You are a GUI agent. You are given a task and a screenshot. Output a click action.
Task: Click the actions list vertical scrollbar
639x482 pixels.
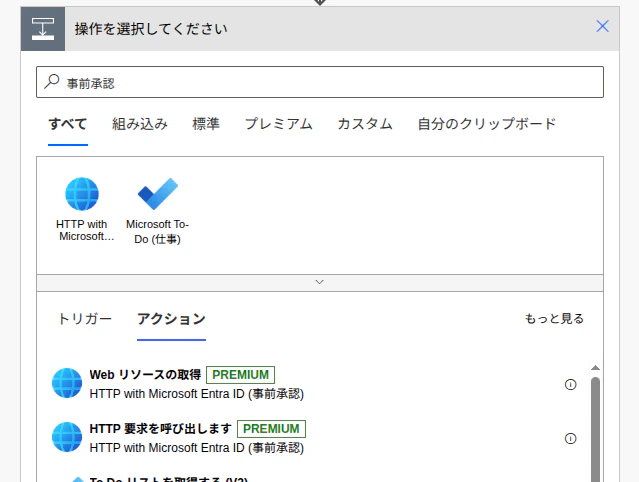[595, 430]
